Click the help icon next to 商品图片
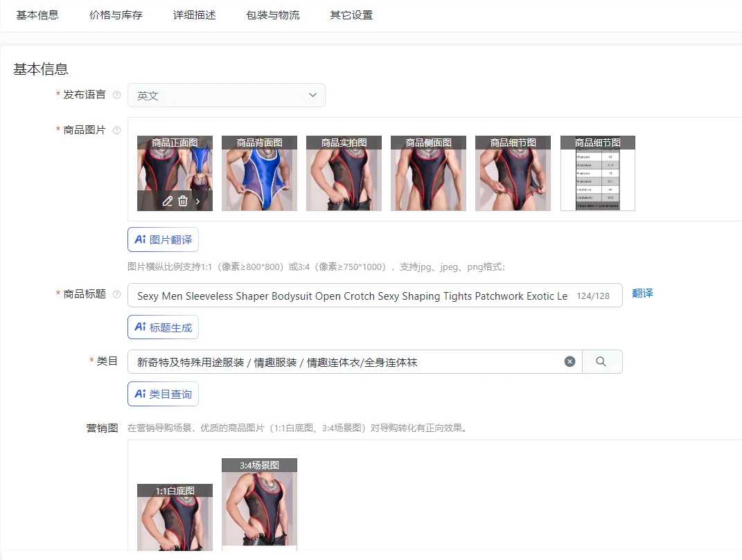 [x=116, y=130]
